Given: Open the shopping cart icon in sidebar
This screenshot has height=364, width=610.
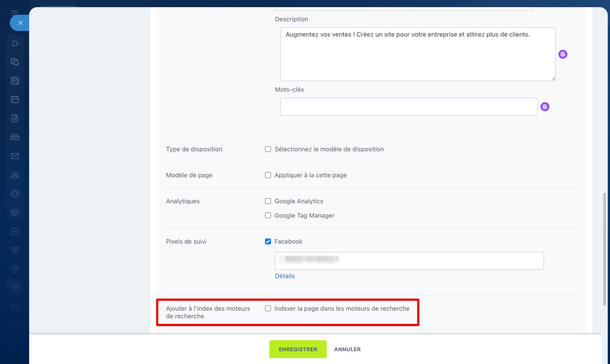Looking at the screenshot, I should click(15, 288).
